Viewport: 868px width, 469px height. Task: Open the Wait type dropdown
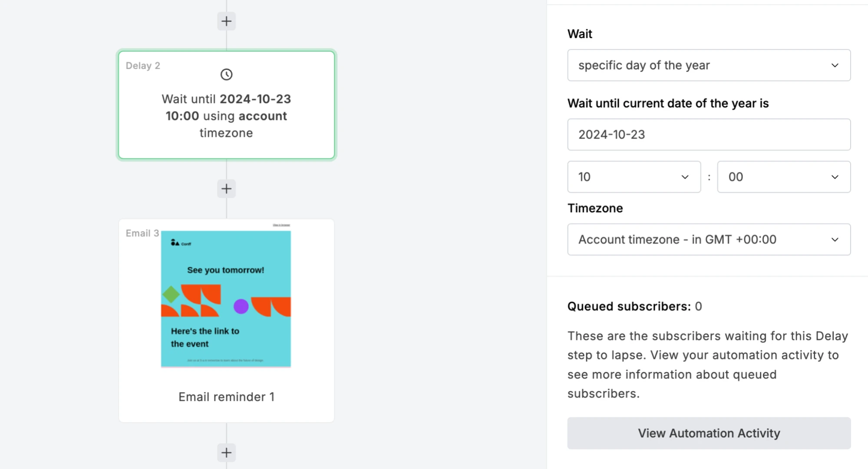[x=708, y=65]
